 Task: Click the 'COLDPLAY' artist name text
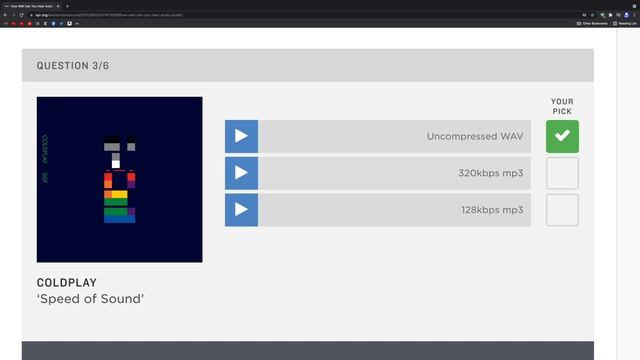[x=67, y=282]
